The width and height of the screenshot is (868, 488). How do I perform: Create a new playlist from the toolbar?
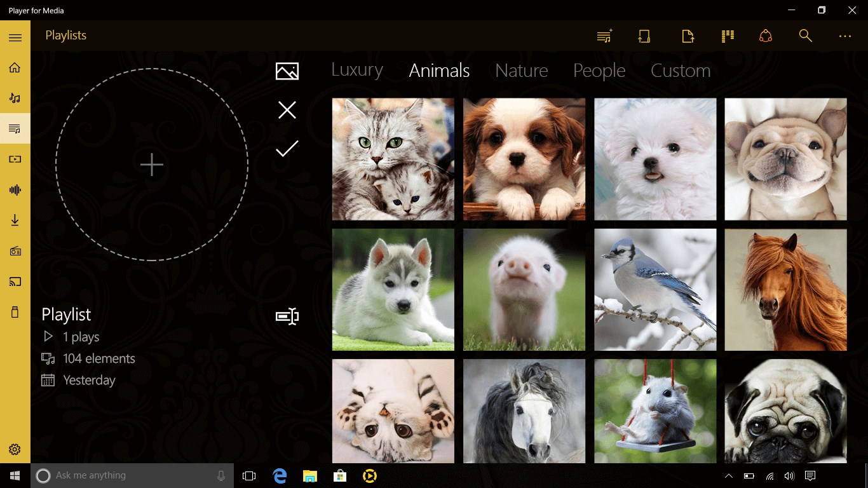click(x=604, y=36)
